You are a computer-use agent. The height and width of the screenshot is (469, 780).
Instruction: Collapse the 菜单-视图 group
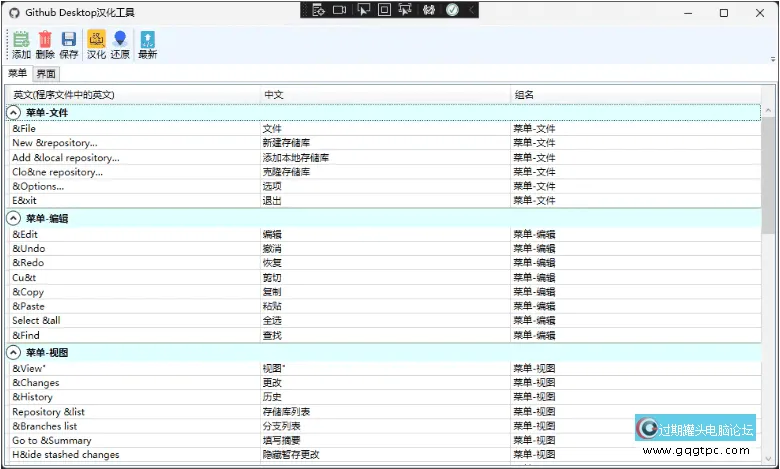tap(13, 353)
